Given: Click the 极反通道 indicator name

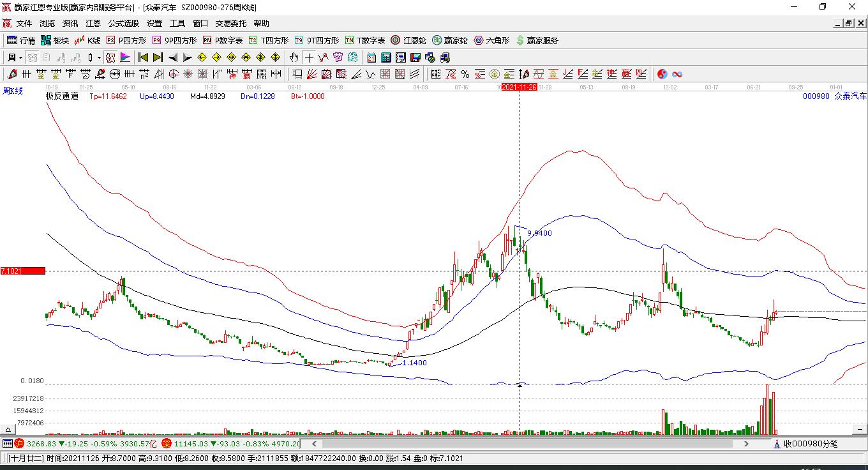Looking at the screenshot, I should point(62,96).
